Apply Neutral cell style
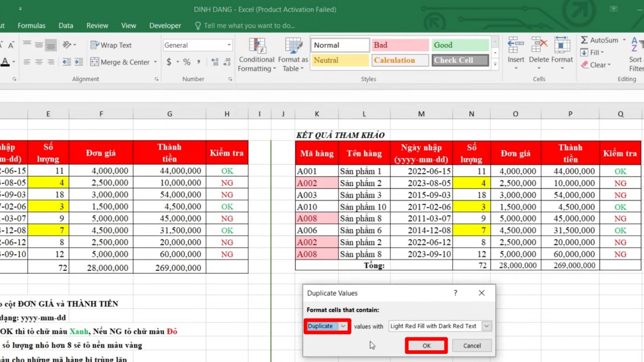The width and height of the screenshot is (644, 362). (x=340, y=60)
